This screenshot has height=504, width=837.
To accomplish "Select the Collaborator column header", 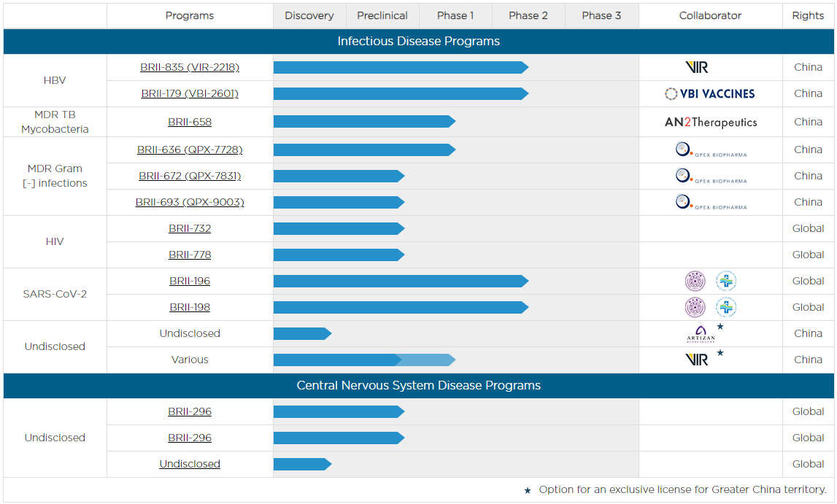I will point(710,16).
